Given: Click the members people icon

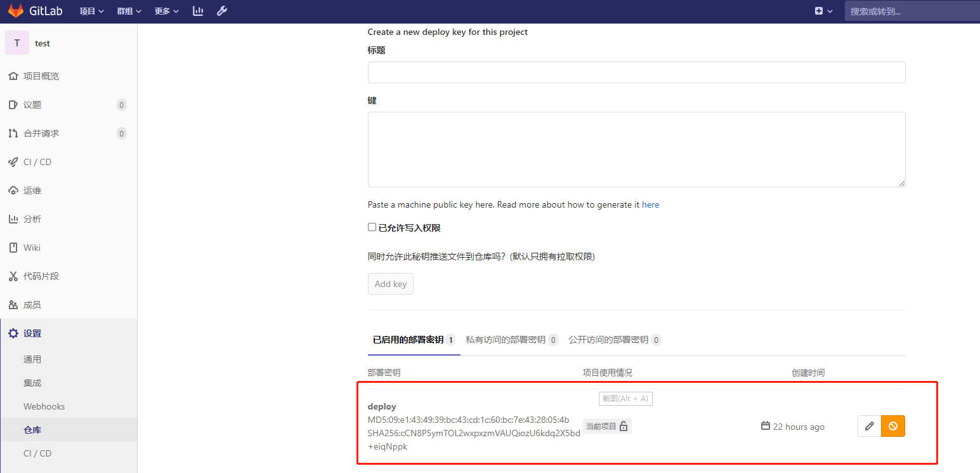Looking at the screenshot, I should click(13, 305).
